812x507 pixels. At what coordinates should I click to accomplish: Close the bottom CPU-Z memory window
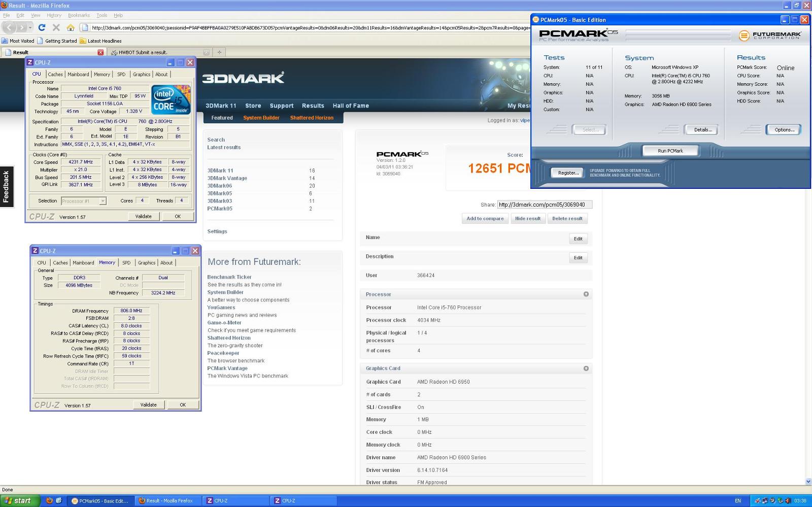(195, 251)
